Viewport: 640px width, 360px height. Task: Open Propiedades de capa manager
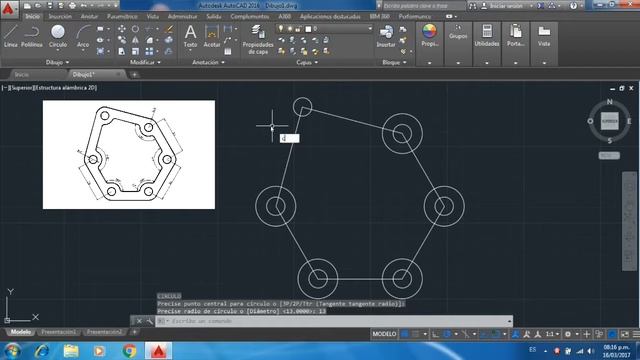(x=258, y=39)
